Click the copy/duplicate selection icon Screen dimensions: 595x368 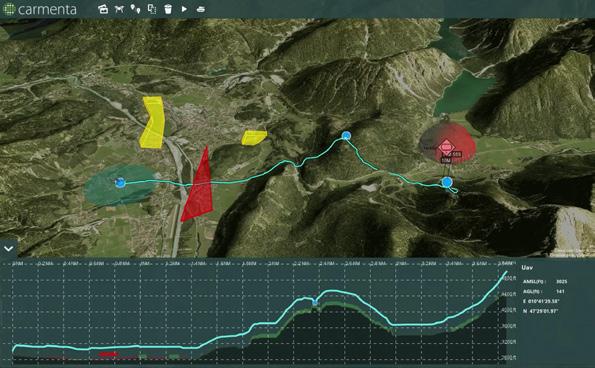pyautogui.click(x=152, y=9)
